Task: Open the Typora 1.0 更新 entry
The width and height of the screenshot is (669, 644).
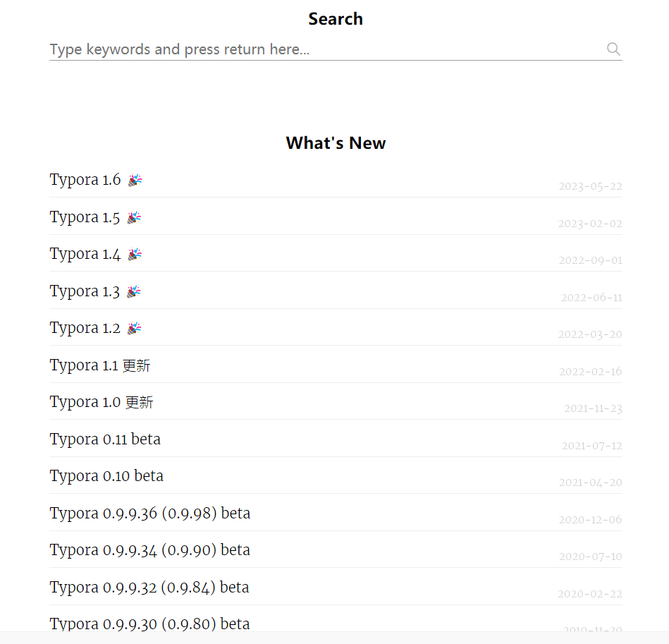Action: point(101,402)
